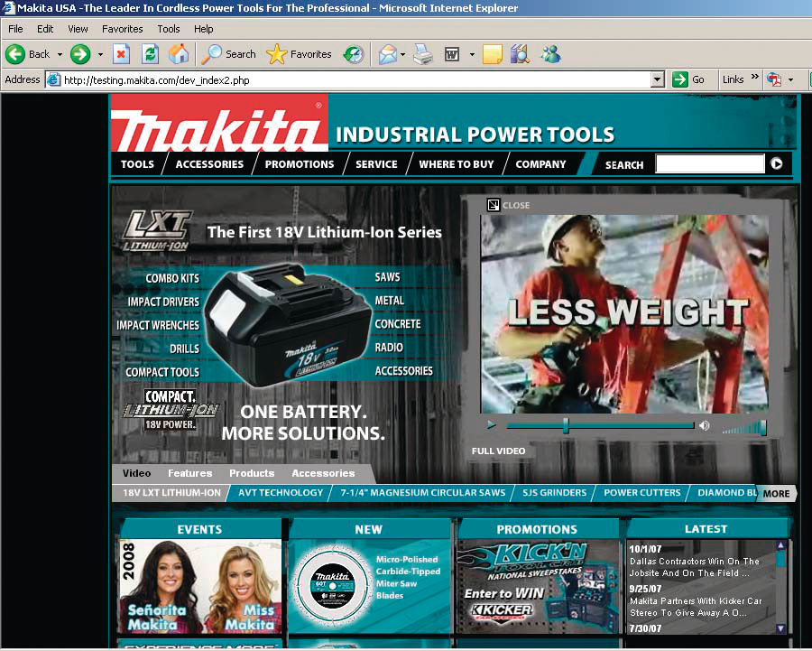
Task: Click into the site Search field
Action: coord(709,164)
